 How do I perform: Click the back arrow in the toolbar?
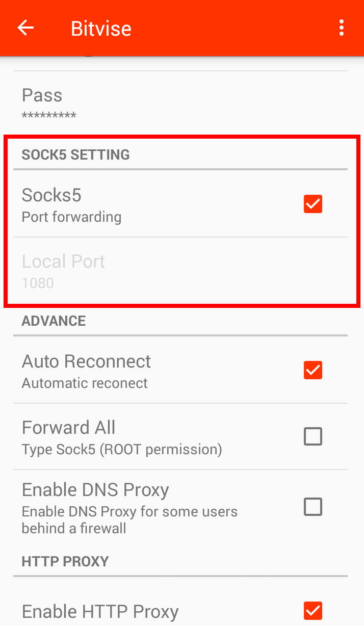point(25,28)
